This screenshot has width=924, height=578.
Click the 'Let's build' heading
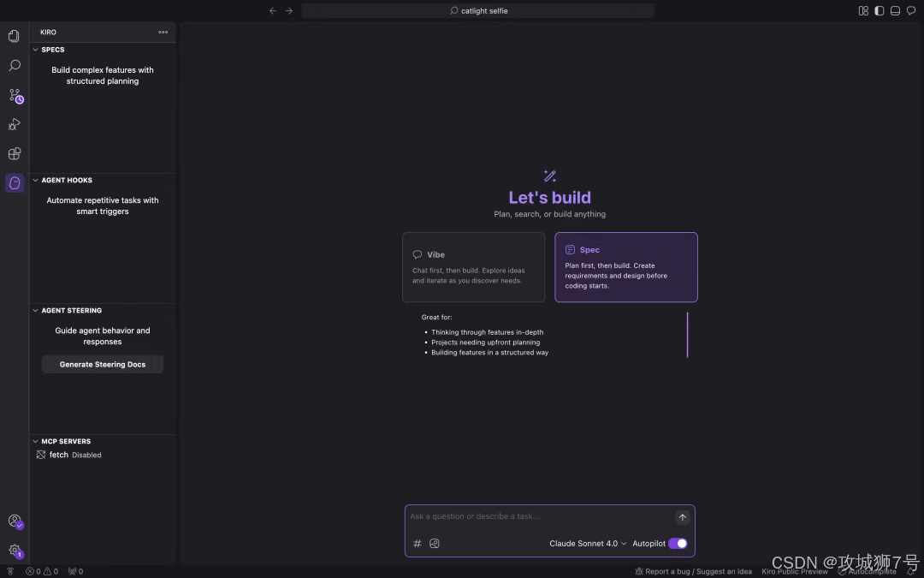pos(550,198)
